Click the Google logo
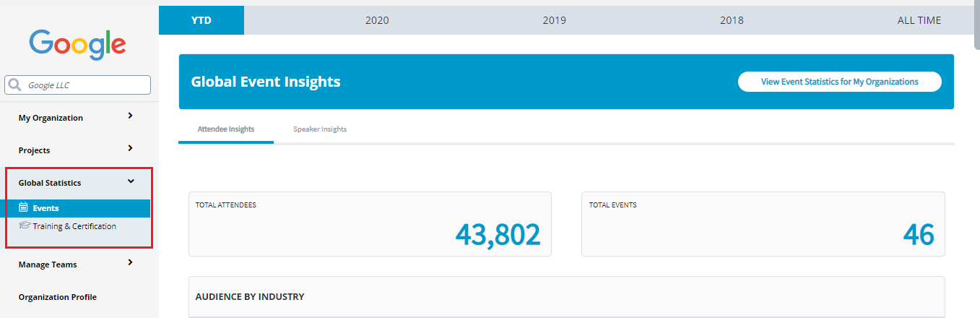 tap(78, 46)
